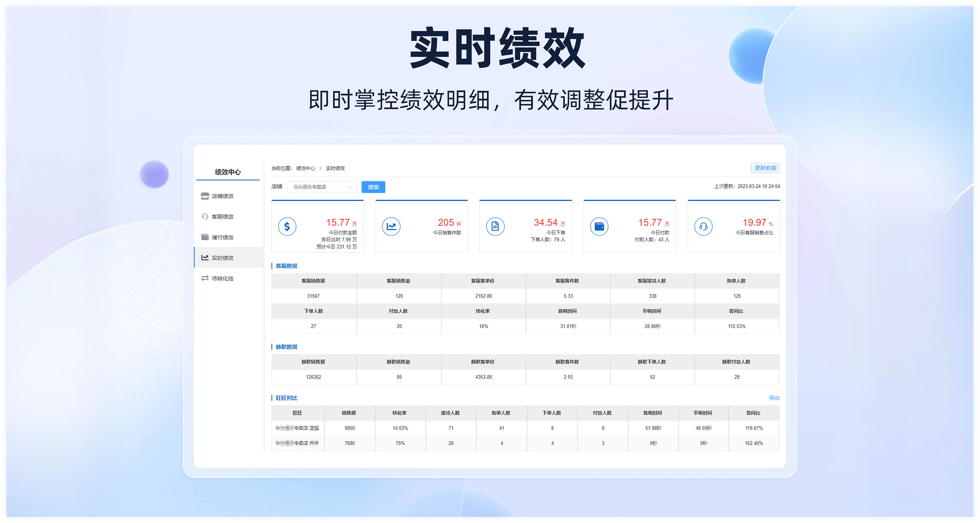Click the 2162.80 客服客单价 cell
Viewport: 980px width, 523px height.
click(484, 296)
